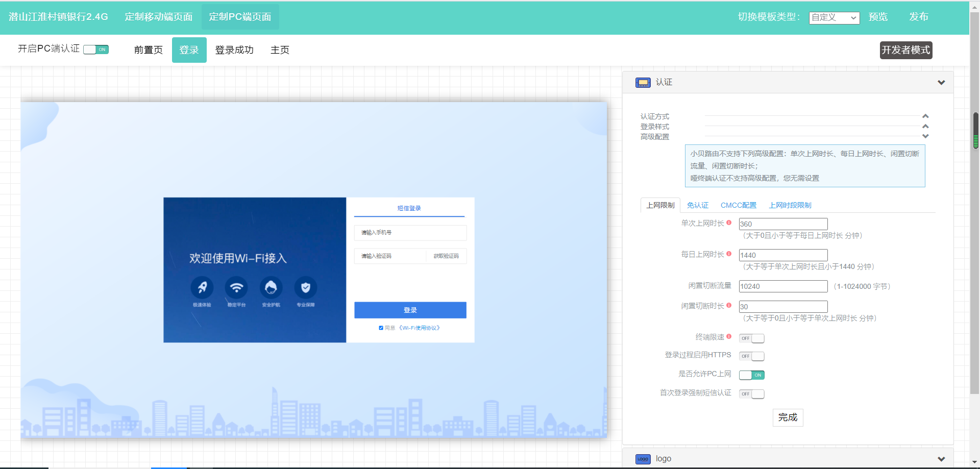The height and width of the screenshot is (469, 980).
Task: Collapse the 高级配置 section arrow
Action: [x=925, y=136]
